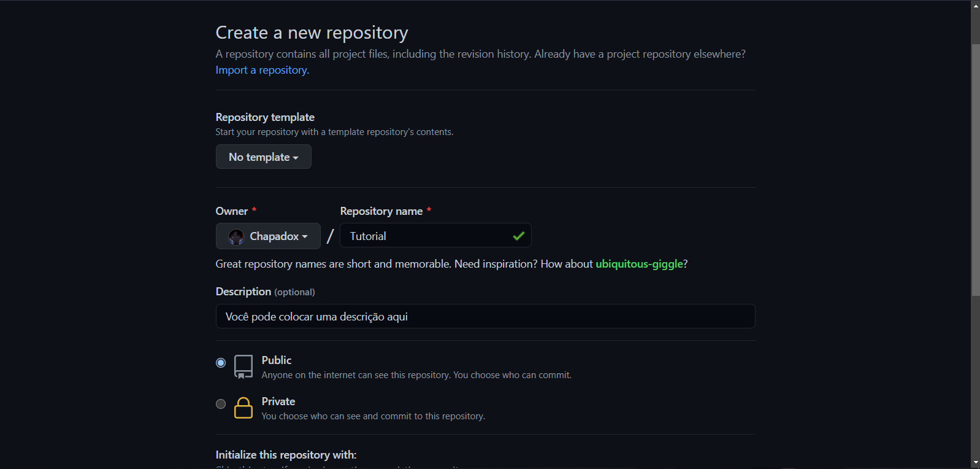Click the Repository name field containing Tutorial

pyautogui.click(x=435, y=236)
